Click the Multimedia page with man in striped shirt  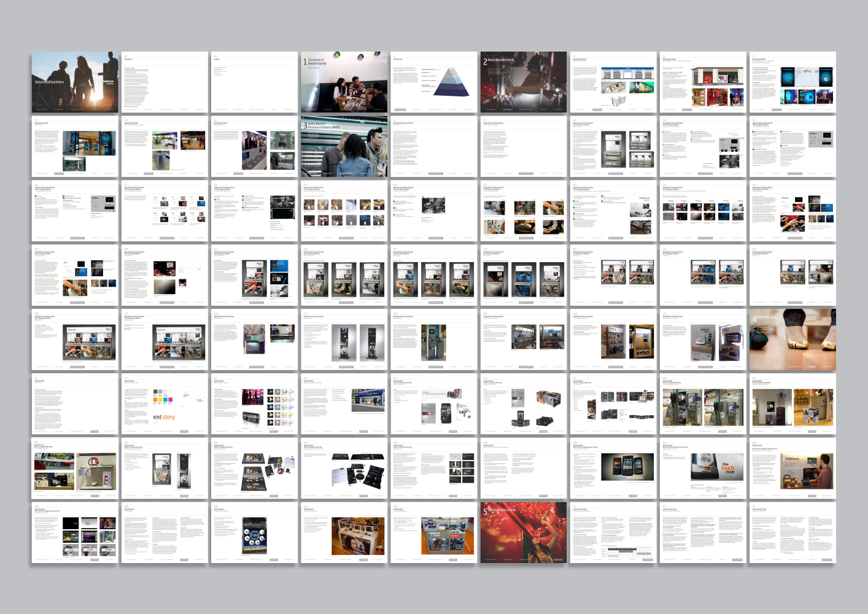[x=792, y=468]
